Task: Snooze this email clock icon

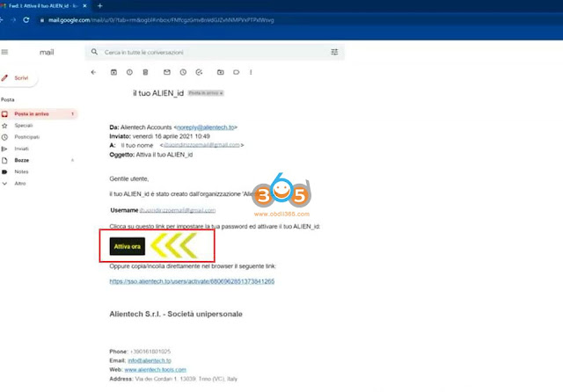Action: [183, 72]
